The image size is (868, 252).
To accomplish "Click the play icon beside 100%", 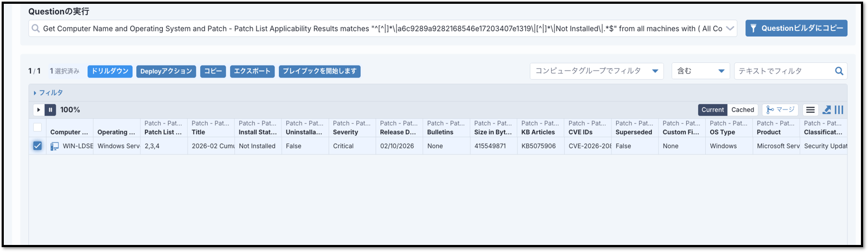I will coord(39,110).
